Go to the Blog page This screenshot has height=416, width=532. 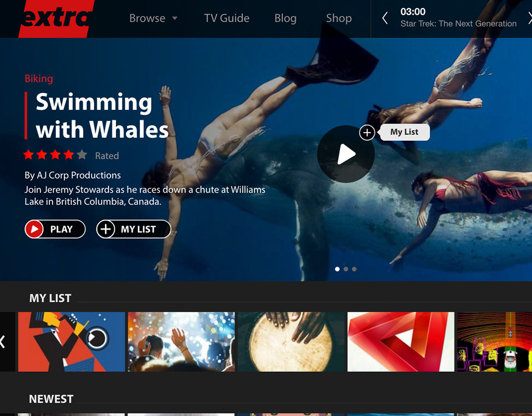point(286,18)
